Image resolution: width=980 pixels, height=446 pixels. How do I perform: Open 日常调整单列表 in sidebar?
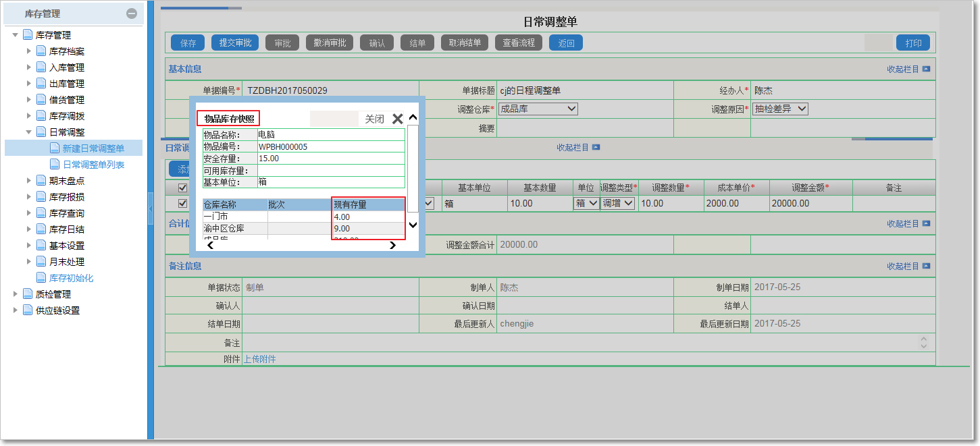(93, 165)
